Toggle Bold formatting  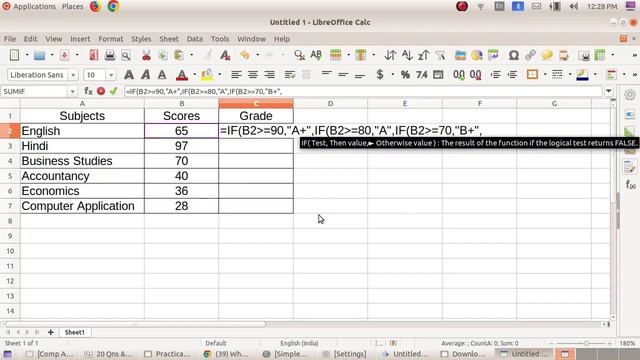(129, 75)
